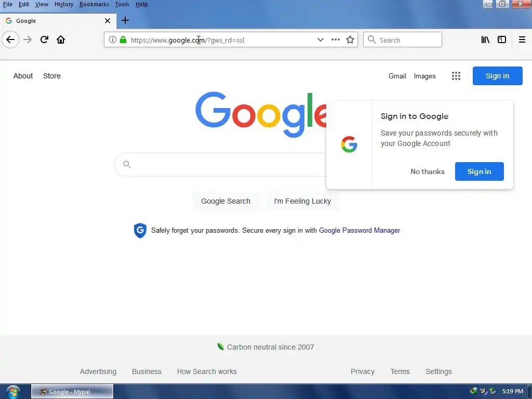Open the Store link
This screenshot has width=532, height=399.
pos(52,76)
